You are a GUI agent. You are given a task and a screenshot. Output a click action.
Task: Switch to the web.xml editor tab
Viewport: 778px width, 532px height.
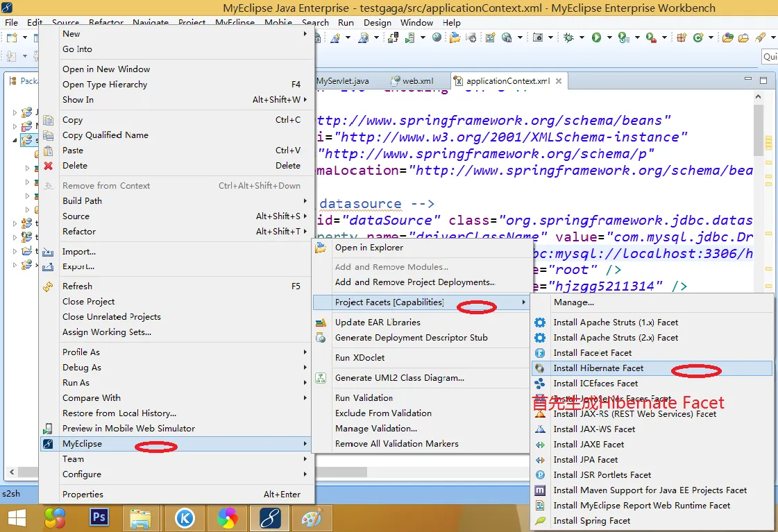(x=417, y=81)
